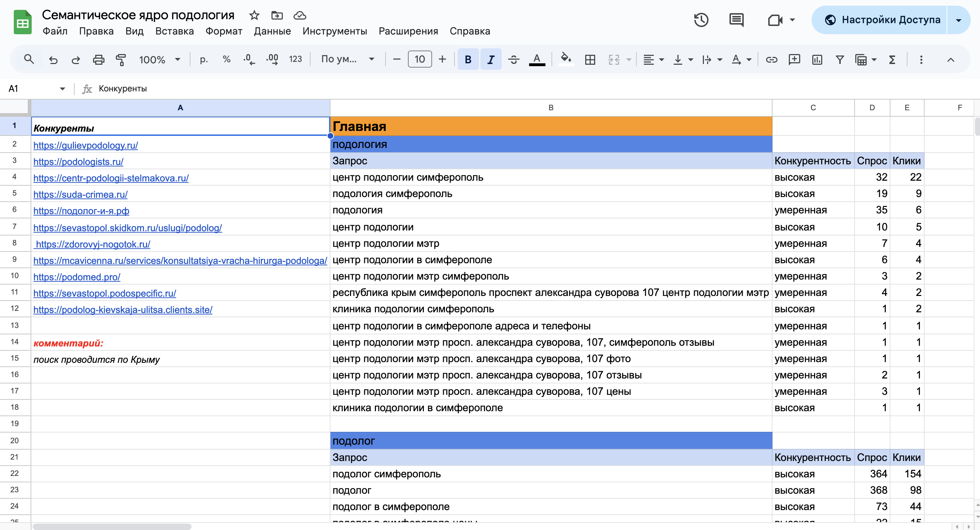The image size is (980, 530).
Task: Click the Настройки Доступа share button
Action: click(x=883, y=20)
